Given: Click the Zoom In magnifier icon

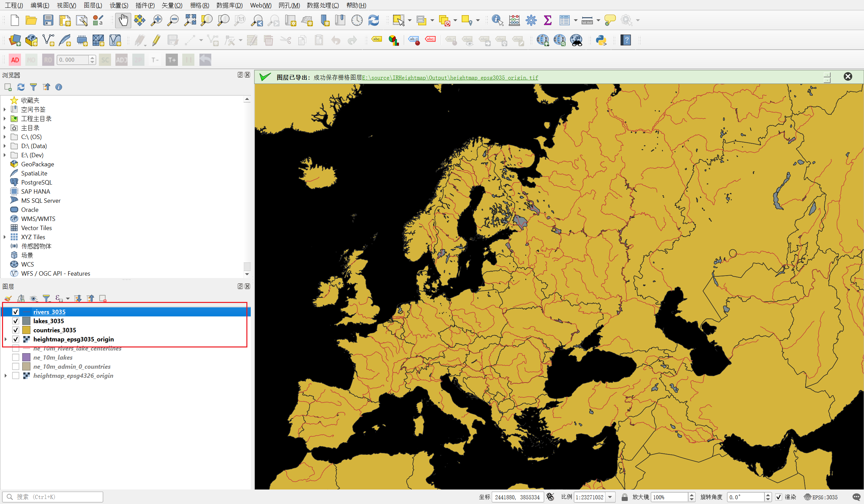Looking at the screenshot, I should tap(156, 20).
